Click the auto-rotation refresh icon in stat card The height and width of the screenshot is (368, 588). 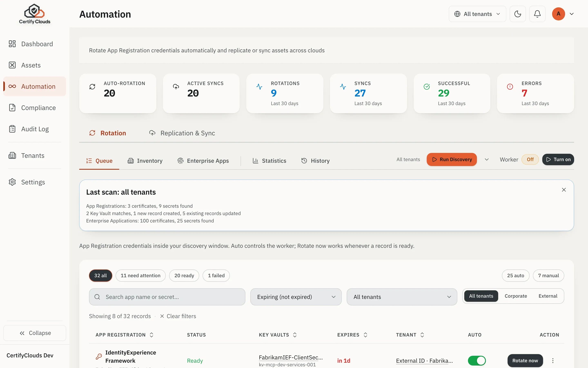[92, 87]
